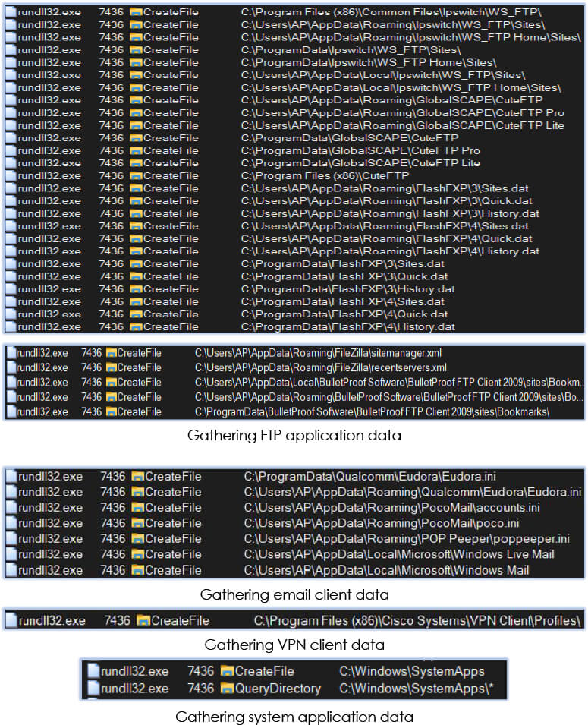Click the CreateFile icon in the recentservers.xml row
This screenshot has width=588, height=725.
click(x=112, y=368)
